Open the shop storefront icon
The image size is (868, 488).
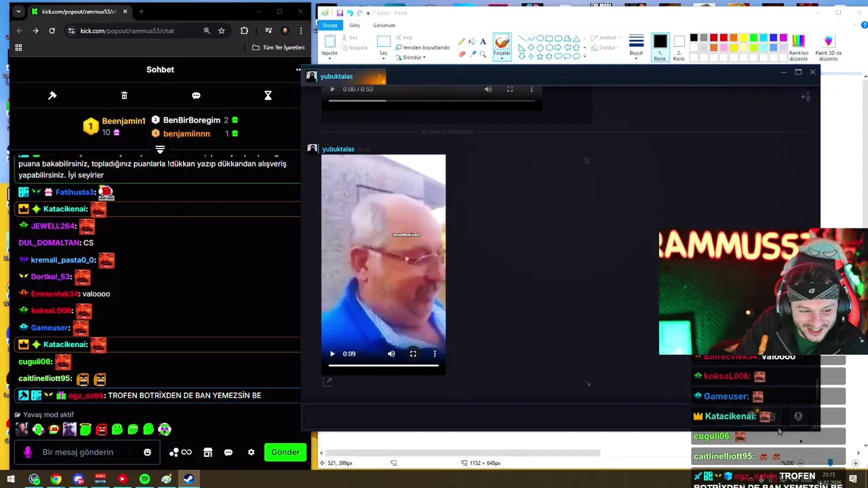click(208, 452)
